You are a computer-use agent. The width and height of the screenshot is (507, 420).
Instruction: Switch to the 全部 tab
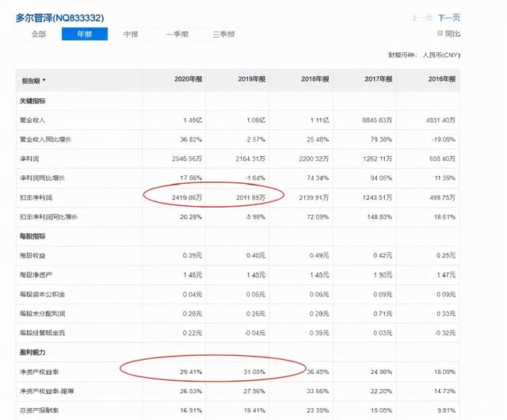click(39, 34)
